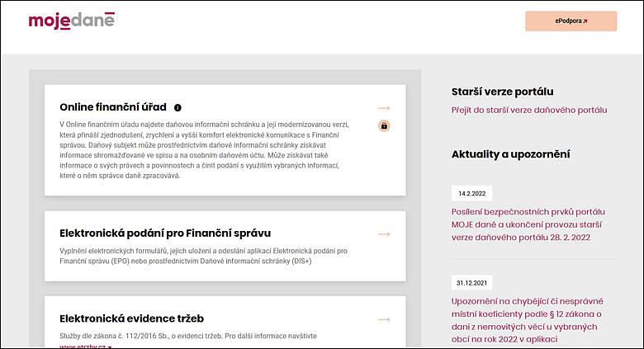Open Elektronická podání pro Finanční správu heading

click(165, 233)
